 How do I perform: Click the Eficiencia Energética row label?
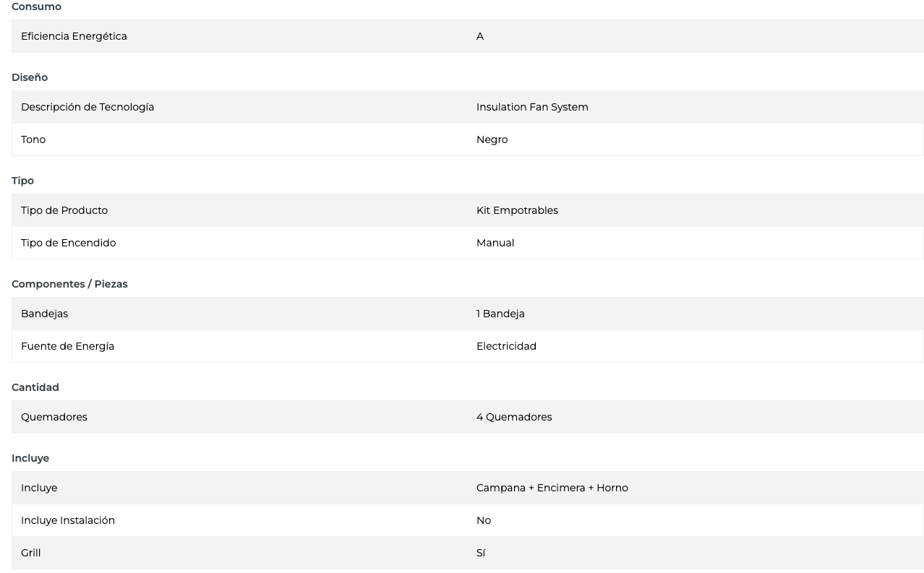click(74, 36)
